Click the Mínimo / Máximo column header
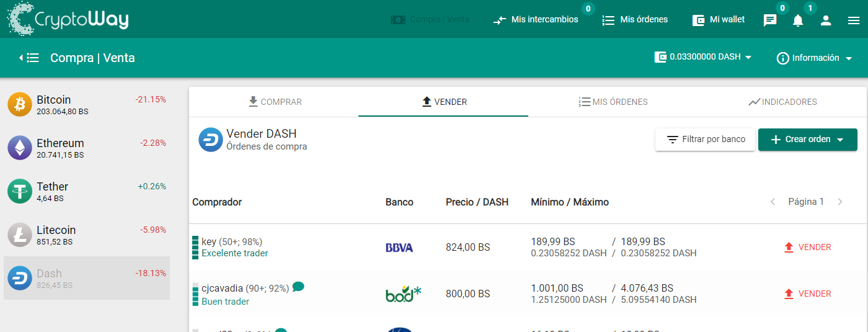868x332 pixels. pos(570,202)
